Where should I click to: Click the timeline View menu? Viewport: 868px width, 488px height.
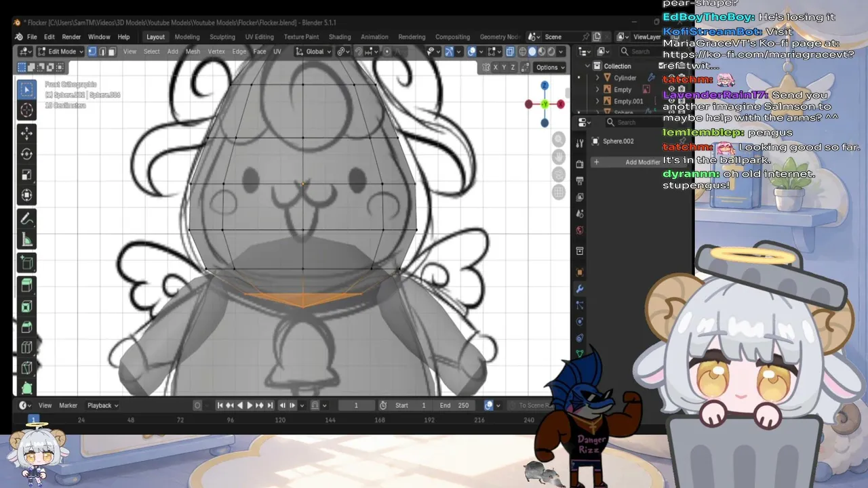click(45, 405)
